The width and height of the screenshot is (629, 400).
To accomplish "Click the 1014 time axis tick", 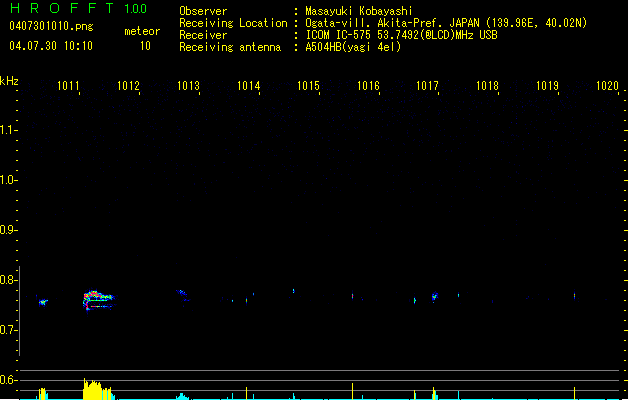I will coord(248,86).
